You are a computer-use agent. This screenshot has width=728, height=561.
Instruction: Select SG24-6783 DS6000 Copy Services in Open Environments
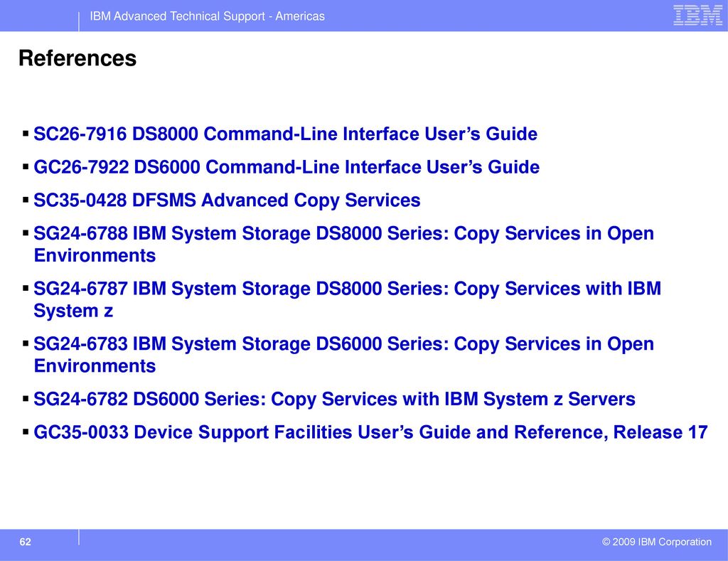pos(343,355)
